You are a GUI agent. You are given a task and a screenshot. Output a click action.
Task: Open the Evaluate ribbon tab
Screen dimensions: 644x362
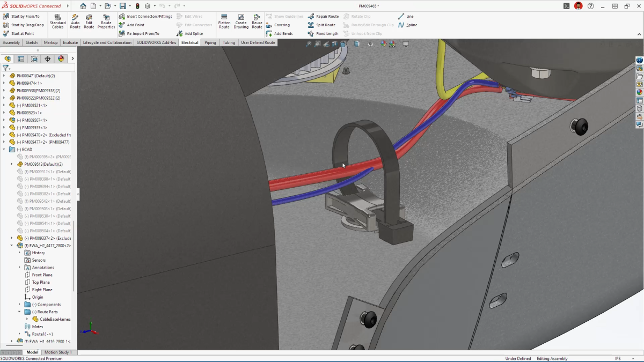(x=70, y=42)
